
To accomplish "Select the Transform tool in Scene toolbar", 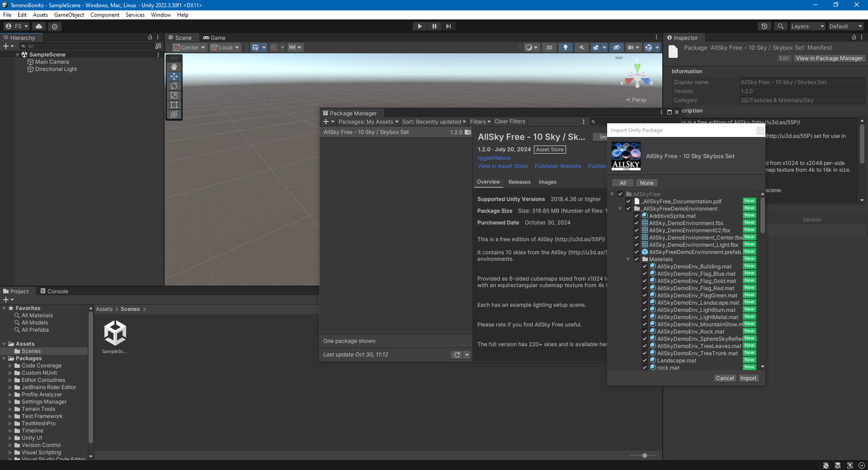I will tap(174, 114).
